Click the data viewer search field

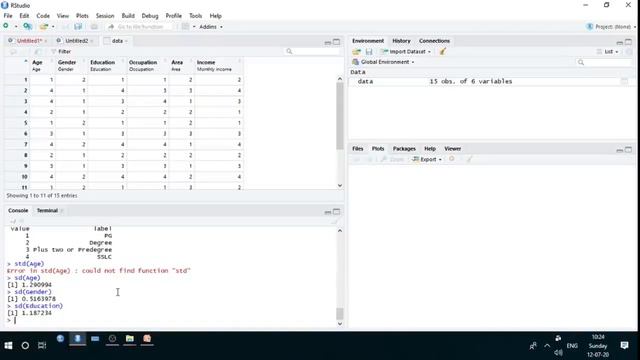click(312, 51)
